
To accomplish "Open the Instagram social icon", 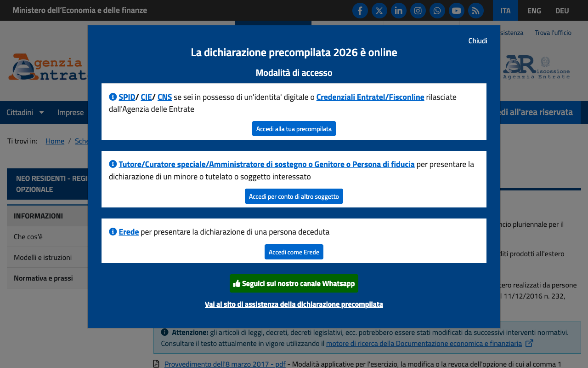I will pos(418,11).
